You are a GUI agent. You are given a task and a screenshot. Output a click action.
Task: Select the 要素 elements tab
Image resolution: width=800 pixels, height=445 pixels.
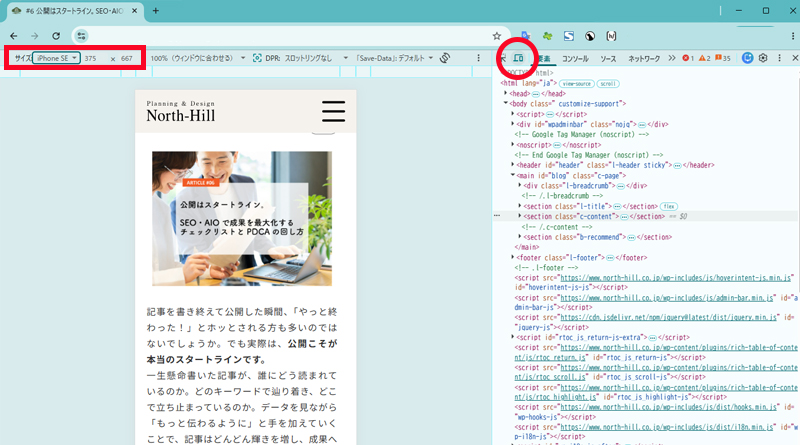click(544, 59)
